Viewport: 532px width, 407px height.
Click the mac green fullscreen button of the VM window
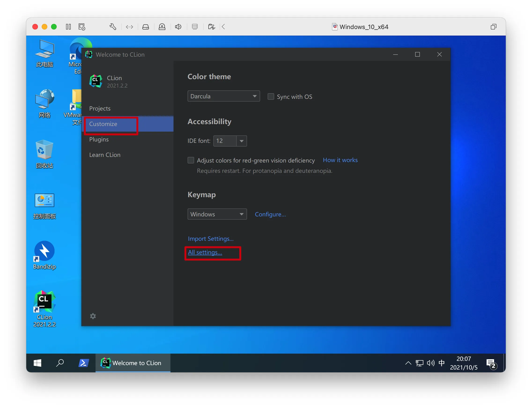[54, 27]
